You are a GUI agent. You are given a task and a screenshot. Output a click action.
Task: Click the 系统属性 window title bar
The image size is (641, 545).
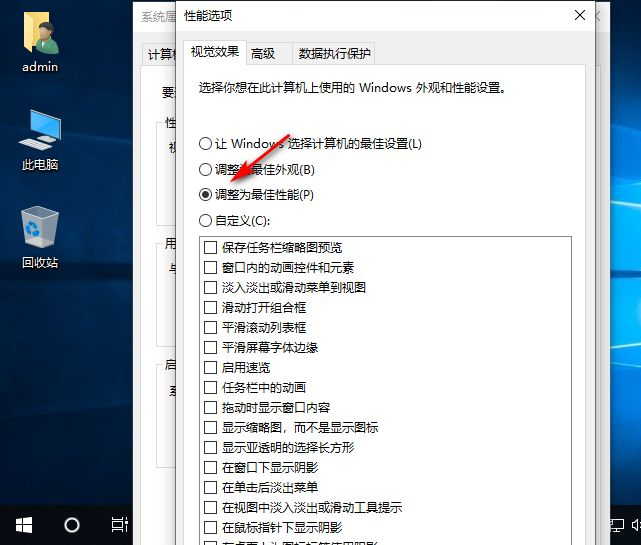tap(157, 16)
